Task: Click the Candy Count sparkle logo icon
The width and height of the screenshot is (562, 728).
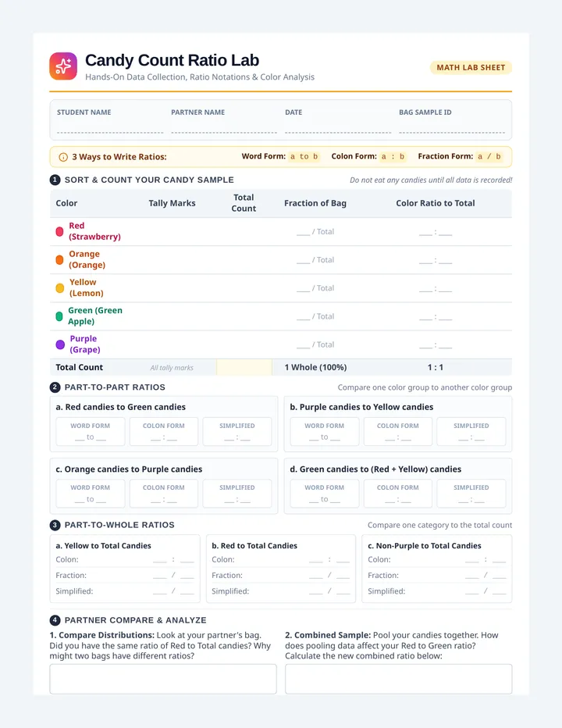Action: 63,66
